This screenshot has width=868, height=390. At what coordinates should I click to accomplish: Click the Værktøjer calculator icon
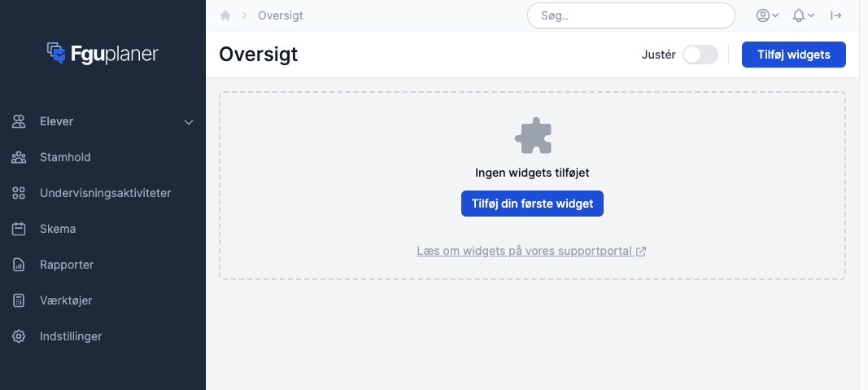click(19, 300)
